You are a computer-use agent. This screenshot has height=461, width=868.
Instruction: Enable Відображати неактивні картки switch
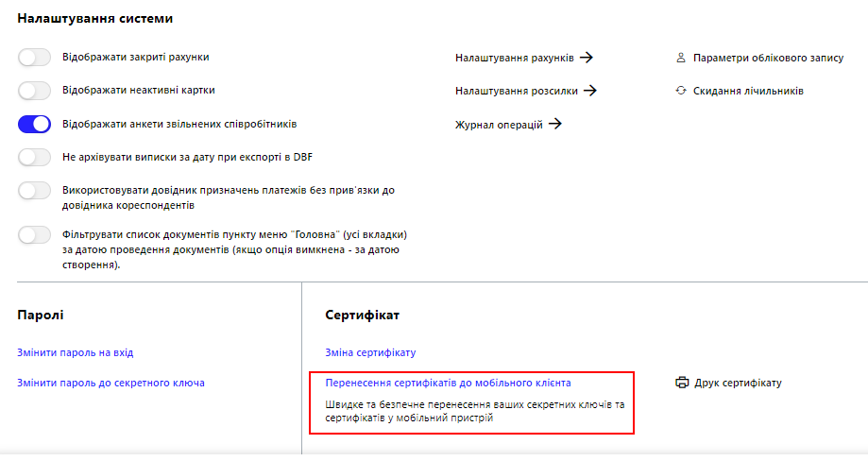click(x=34, y=90)
